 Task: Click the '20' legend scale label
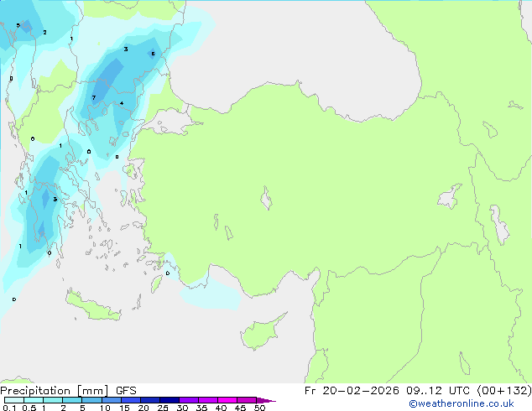click(x=143, y=408)
